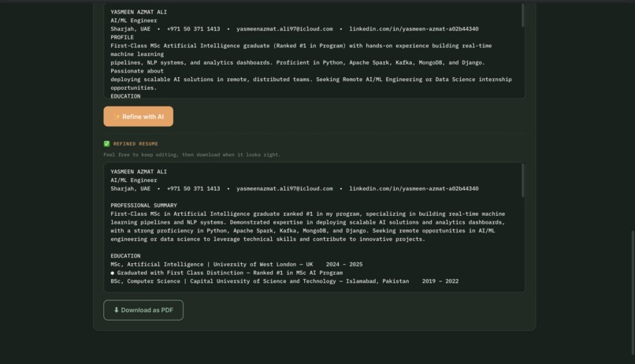635x364 pixels.
Task: Click the down-arrow icon on the Download as PDF button
Action: tap(117, 310)
